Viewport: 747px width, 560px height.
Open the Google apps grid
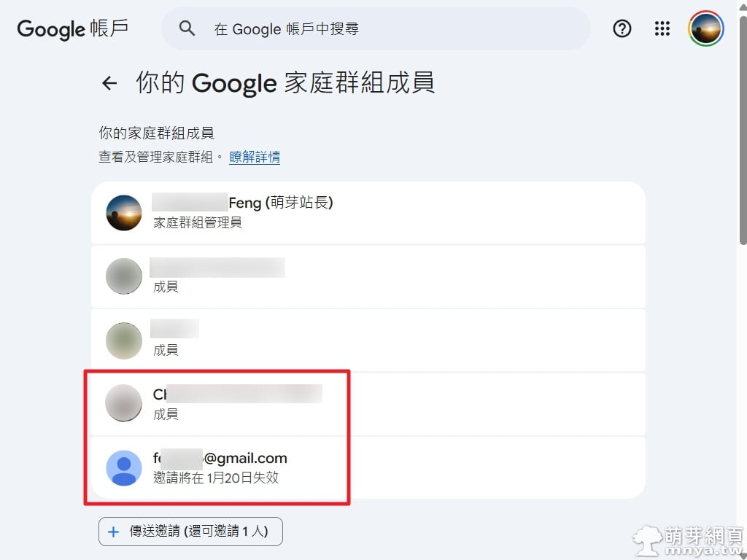(662, 28)
